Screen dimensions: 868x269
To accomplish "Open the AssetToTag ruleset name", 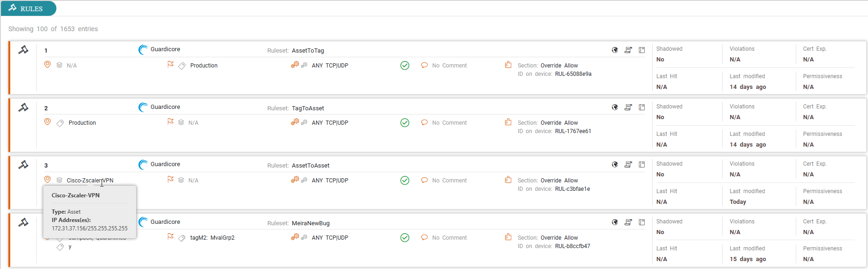I will 308,51.
